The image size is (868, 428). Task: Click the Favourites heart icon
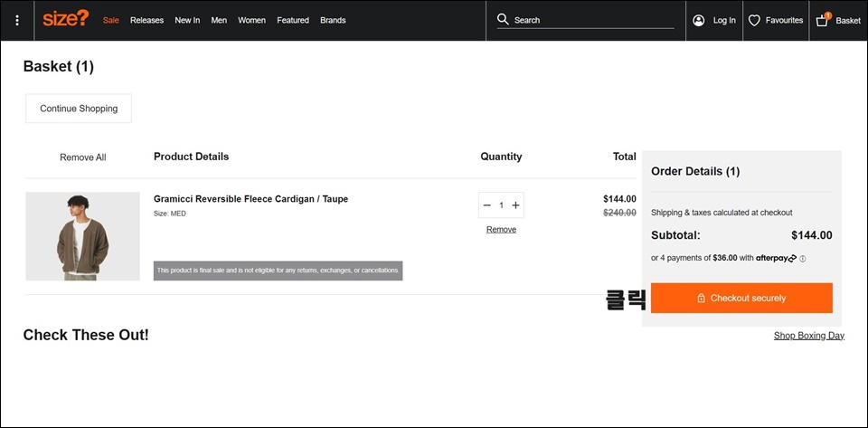tap(754, 21)
